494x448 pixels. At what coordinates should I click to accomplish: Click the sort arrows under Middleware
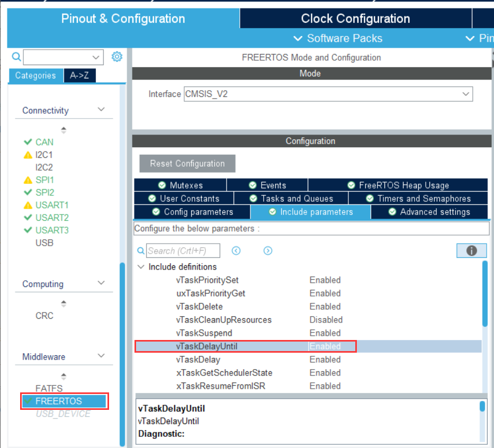pos(64,377)
